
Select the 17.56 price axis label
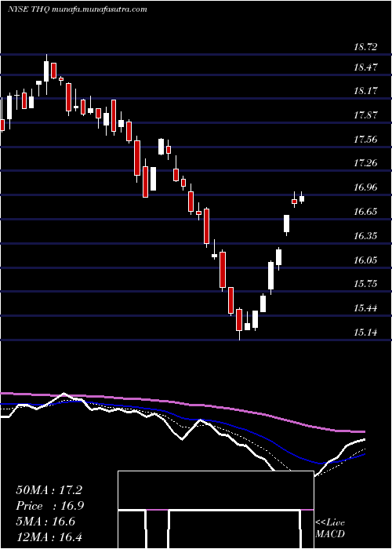point(365,140)
